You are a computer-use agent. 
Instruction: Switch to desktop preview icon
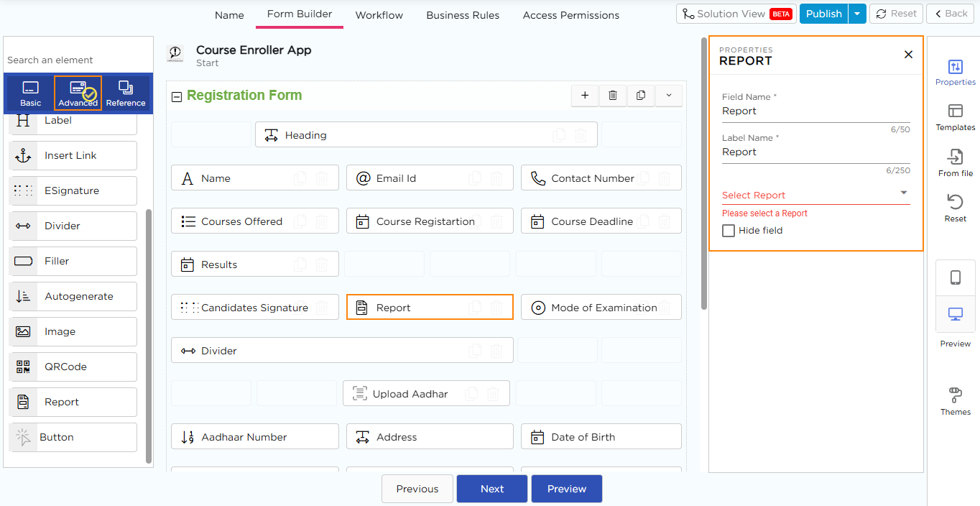click(955, 314)
